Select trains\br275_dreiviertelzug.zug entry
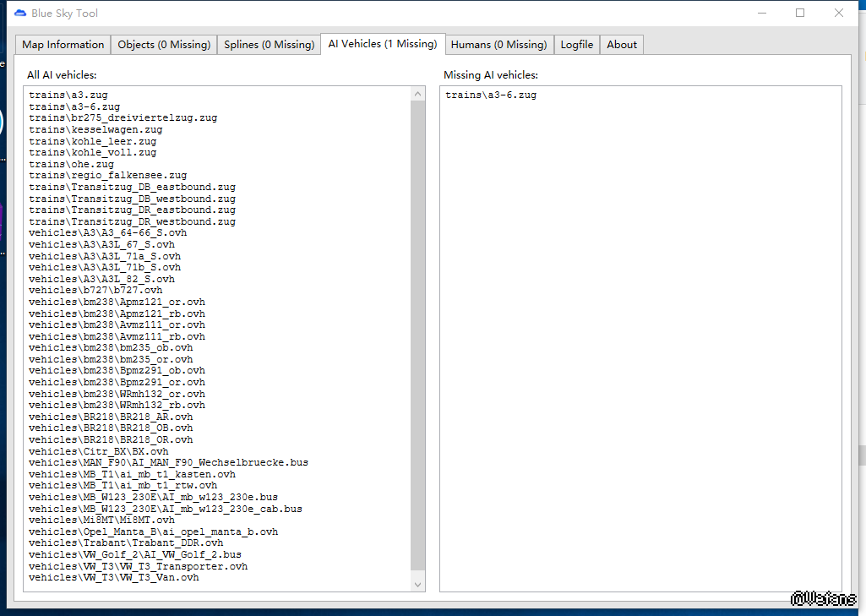 (x=123, y=117)
